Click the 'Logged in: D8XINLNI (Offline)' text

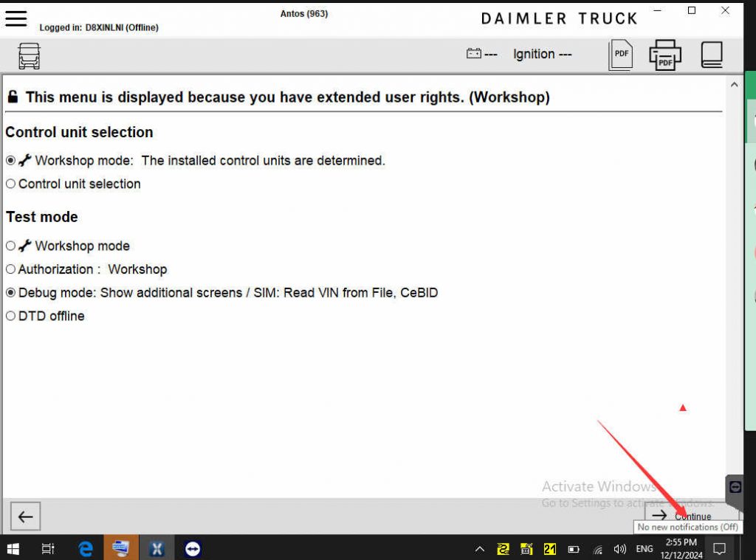(99, 27)
